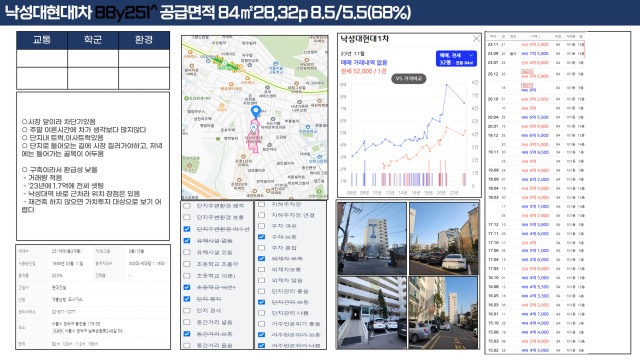Screen dimensions: 640x360
Task: Select the 교통 header tab
Action: [x=42, y=40]
